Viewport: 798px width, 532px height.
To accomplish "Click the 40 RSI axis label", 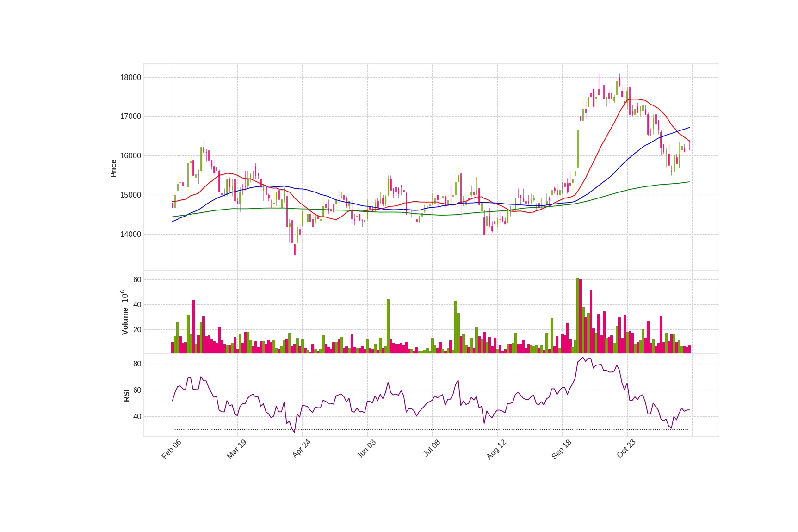I will tap(137, 416).
